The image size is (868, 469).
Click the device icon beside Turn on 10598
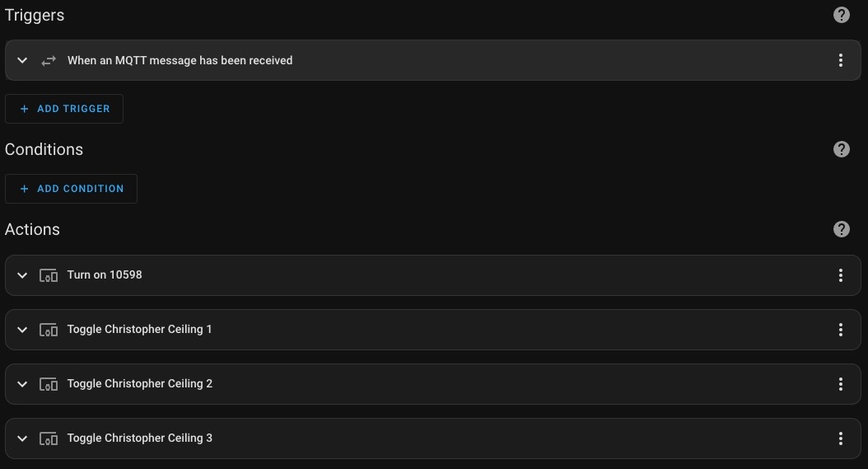(49, 275)
